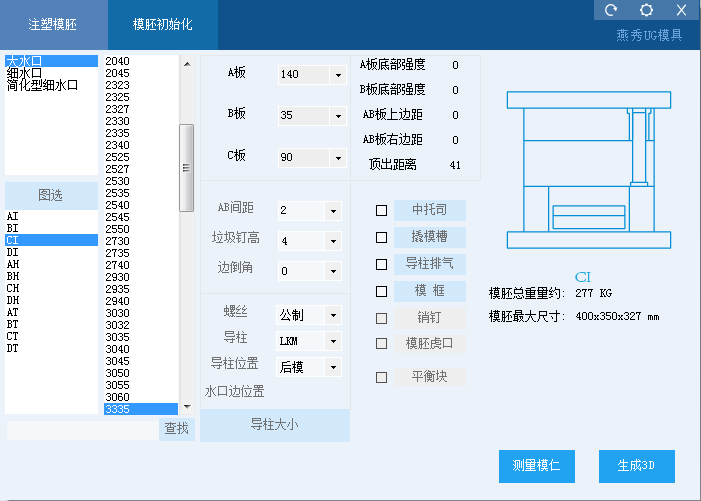Click the CI mold base preview diagram
Viewport: 701px width, 501px height.
point(589,170)
